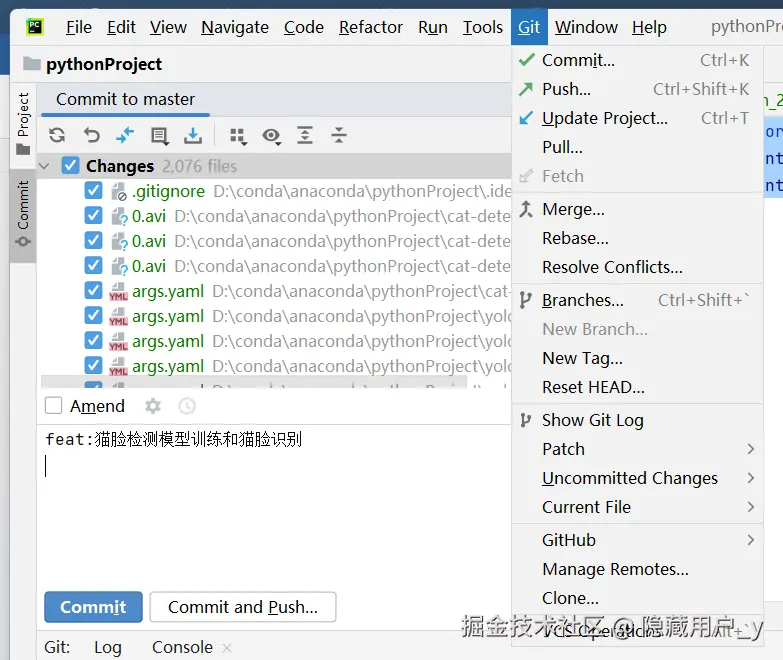Open the Project tool window sidebar tab
Viewport: 783px width, 660px height.
click(x=23, y=123)
